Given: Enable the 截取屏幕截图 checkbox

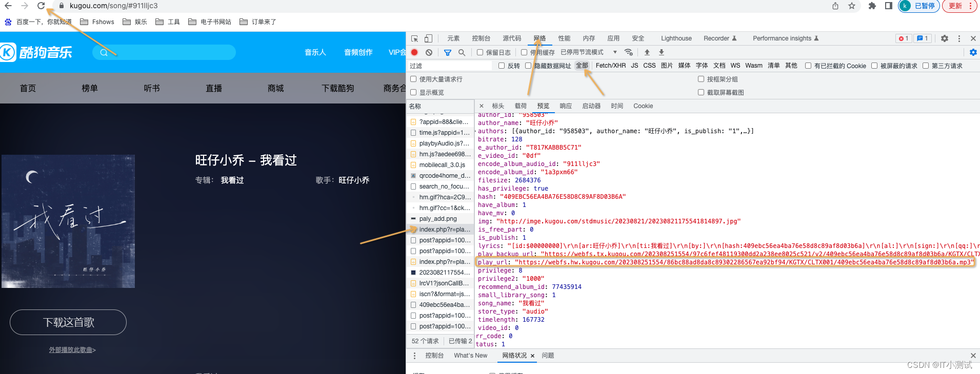Looking at the screenshot, I should [701, 92].
